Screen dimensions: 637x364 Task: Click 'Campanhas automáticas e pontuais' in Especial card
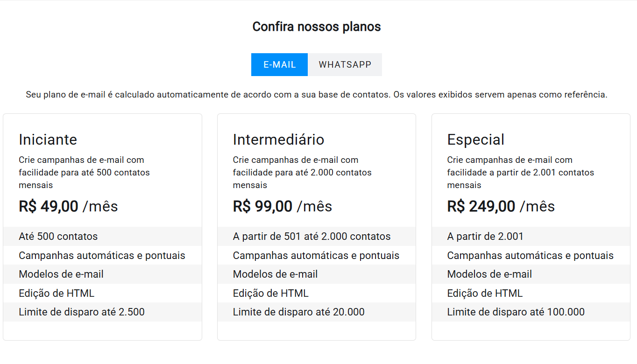click(x=530, y=255)
